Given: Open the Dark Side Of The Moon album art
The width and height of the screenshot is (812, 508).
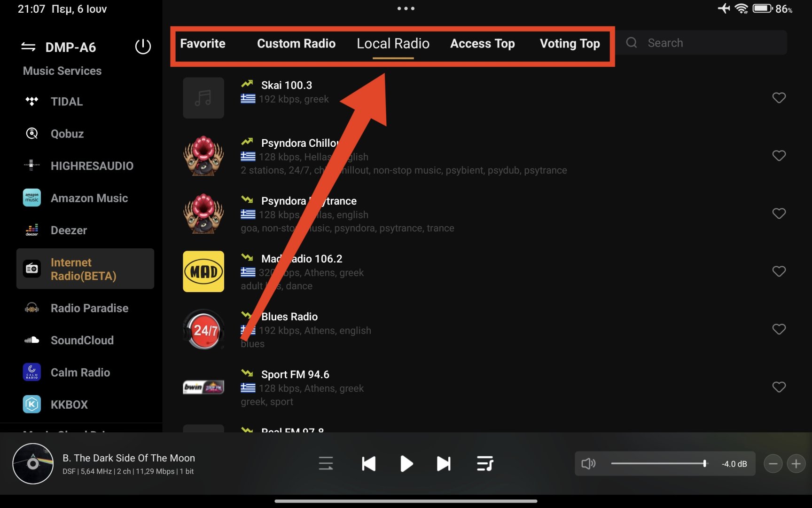Looking at the screenshot, I should 33,464.
